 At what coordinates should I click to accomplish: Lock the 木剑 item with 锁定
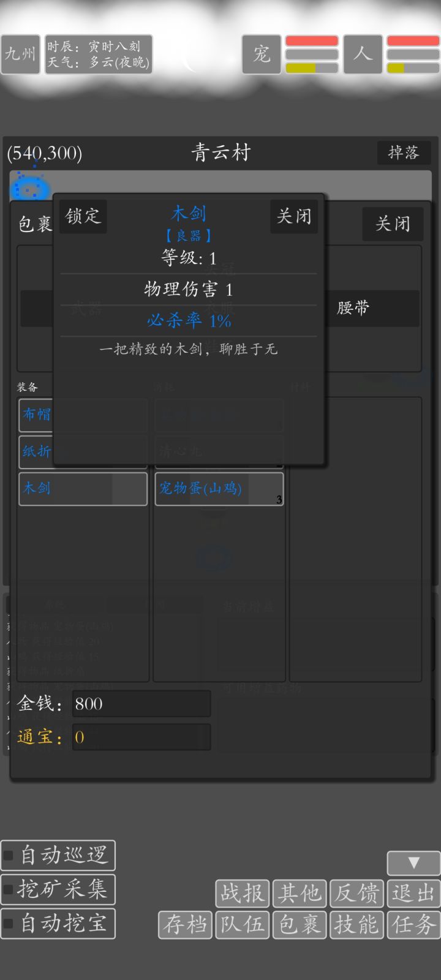pos(83,216)
